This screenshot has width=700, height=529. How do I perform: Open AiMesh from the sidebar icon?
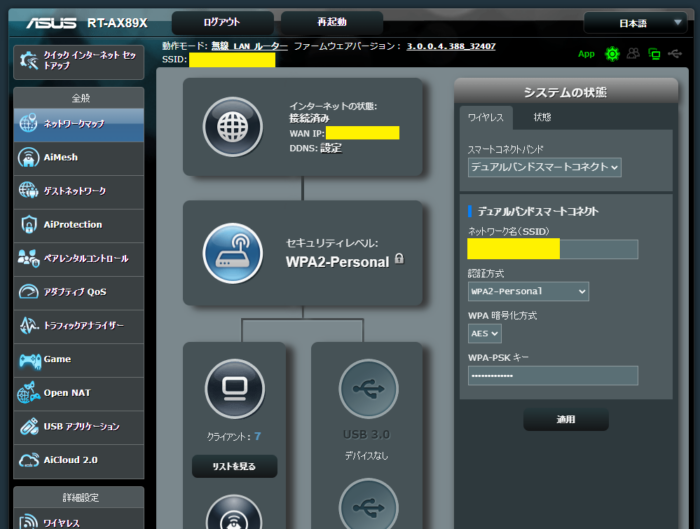click(28, 157)
